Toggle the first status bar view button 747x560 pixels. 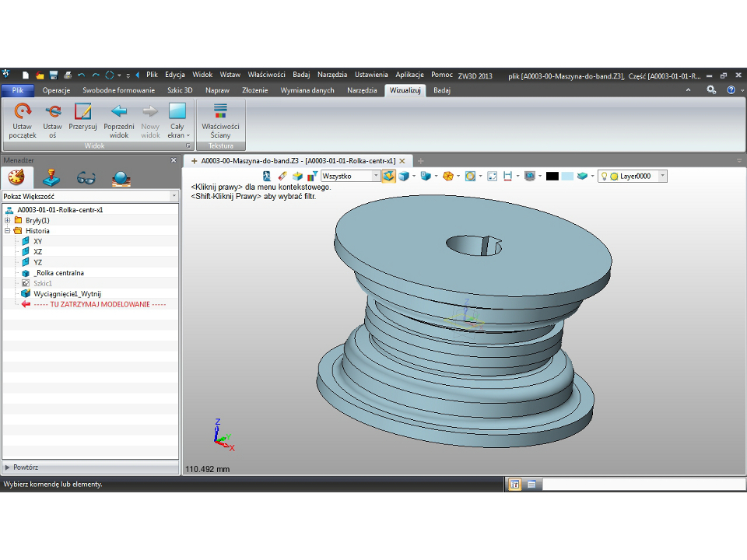(514, 484)
